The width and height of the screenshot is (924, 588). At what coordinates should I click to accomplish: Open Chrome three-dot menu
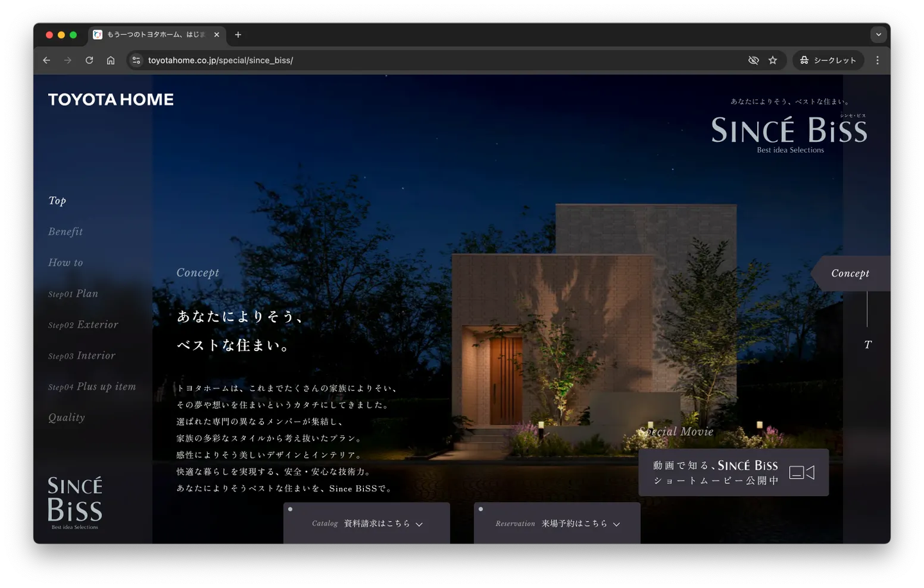(x=877, y=60)
